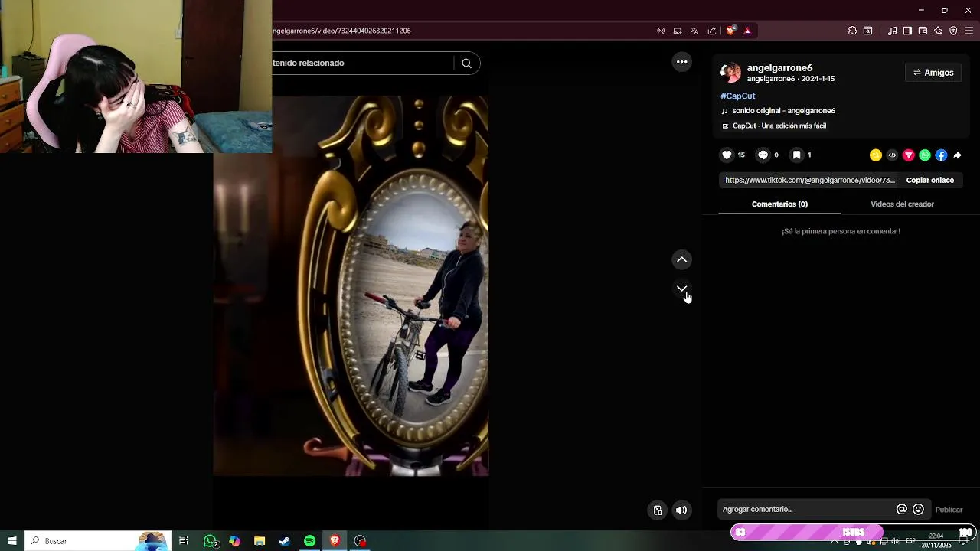Open the emoji picker in comment box

coord(918,510)
